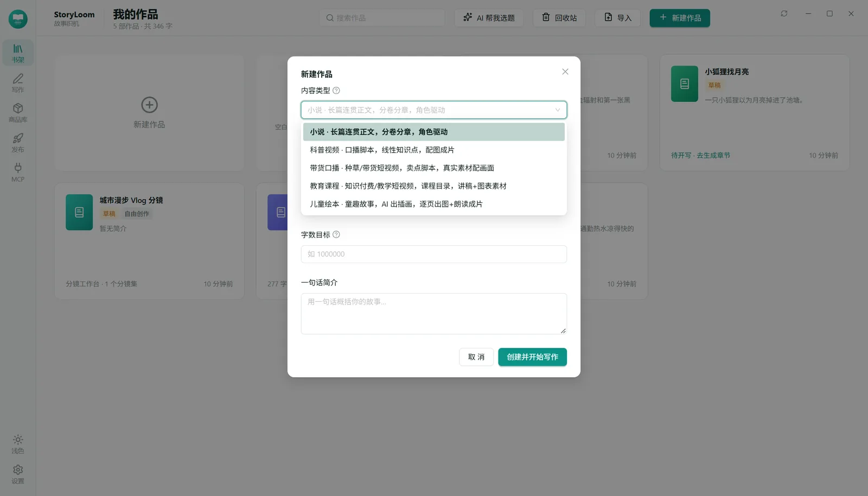Click the plus icon on 新建作品 card

pos(149,105)
